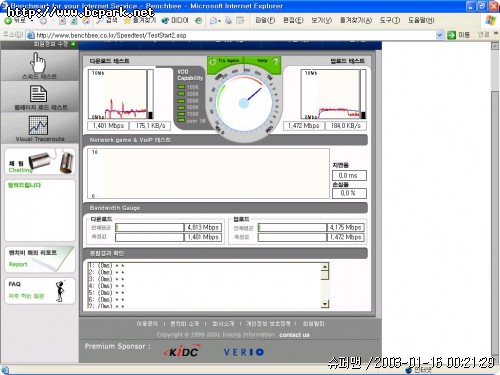Click the status bar IE icon
This screenshot has height=375, width=500.
(x=5, y=370)
